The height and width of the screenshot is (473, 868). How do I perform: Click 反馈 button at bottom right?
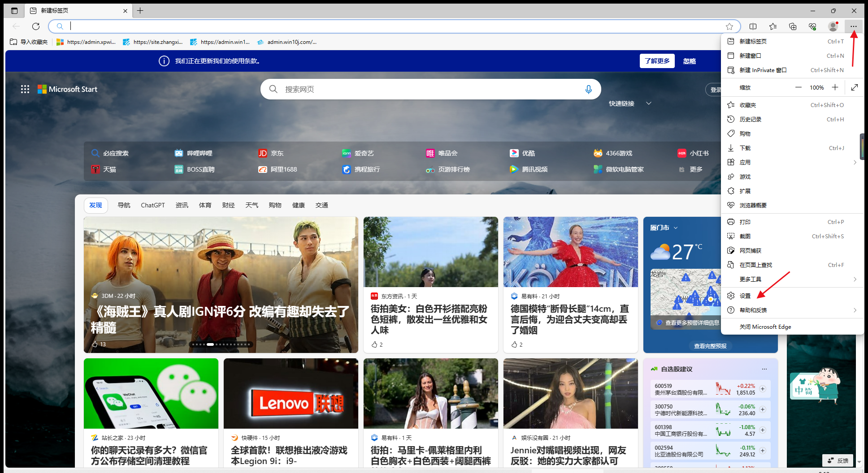point(838,460)
